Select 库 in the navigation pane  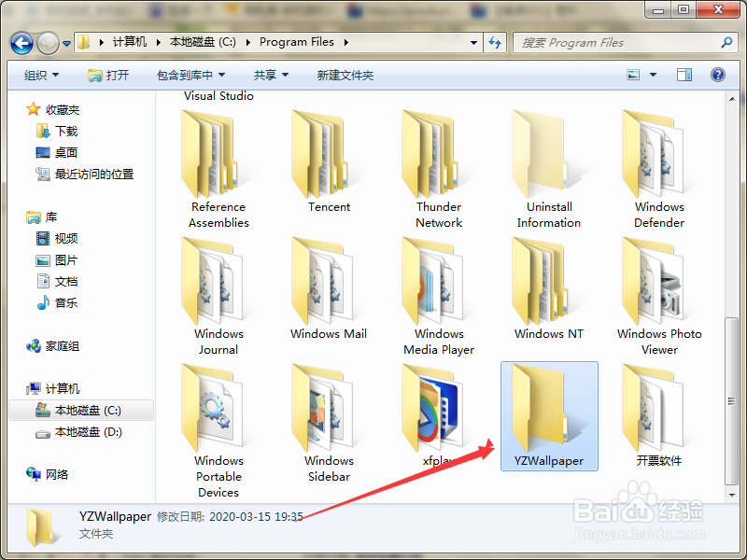tap(42, 217)
